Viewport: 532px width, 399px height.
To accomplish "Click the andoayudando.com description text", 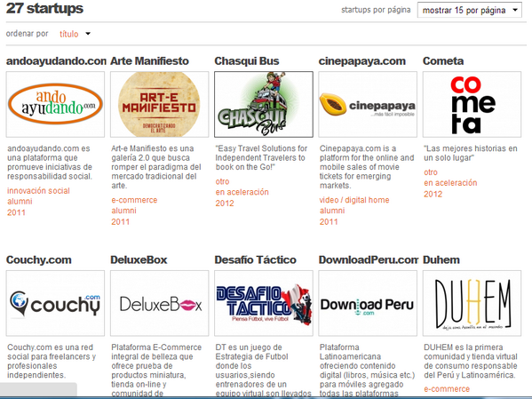I will click(x=50, y=163).
